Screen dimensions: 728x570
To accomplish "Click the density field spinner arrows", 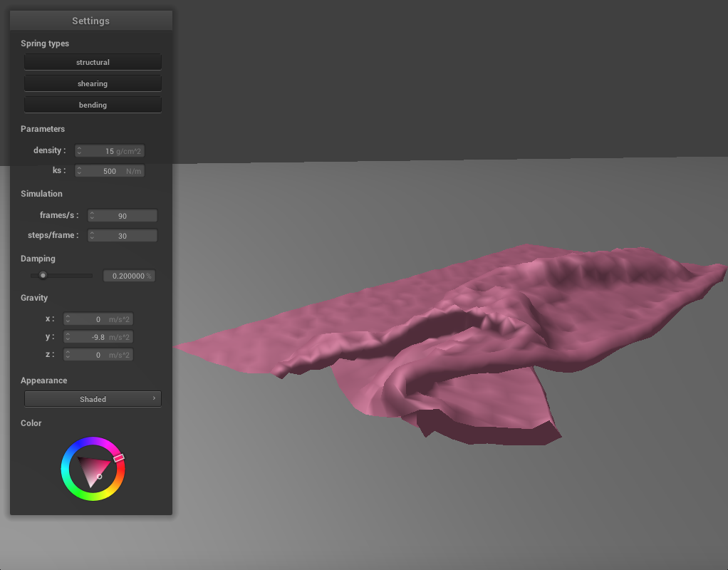I will click(80, 151).
